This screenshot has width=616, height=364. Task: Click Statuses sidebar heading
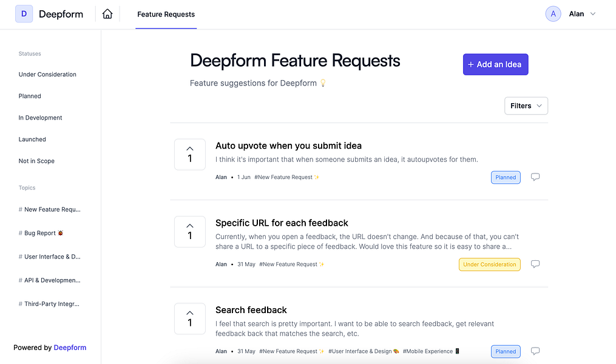pyautogui.click(x=30, y=54)
